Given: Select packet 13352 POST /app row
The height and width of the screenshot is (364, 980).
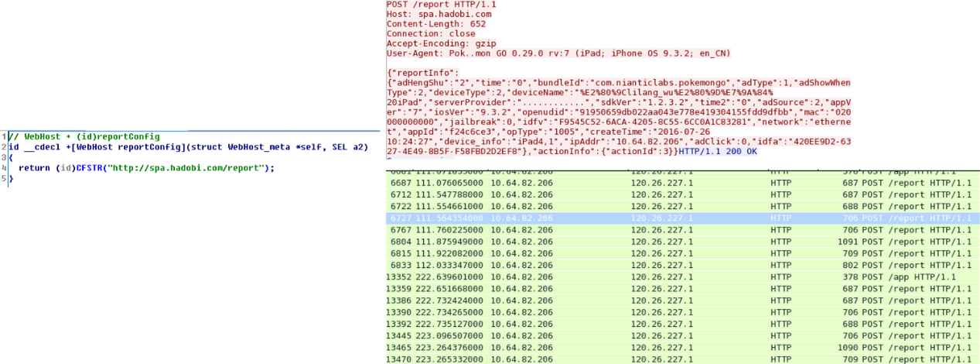Looking at the screenshot, I should point(681,276).
